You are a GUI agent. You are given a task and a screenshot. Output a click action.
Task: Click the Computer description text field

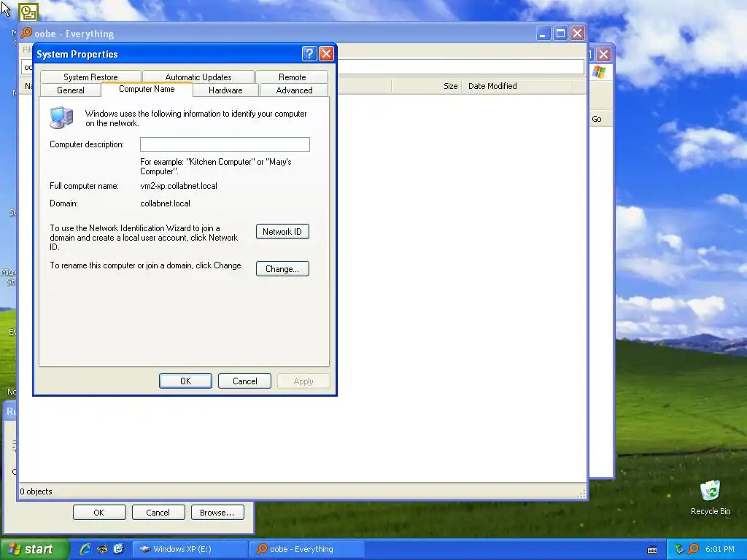(x=225, y=144)
